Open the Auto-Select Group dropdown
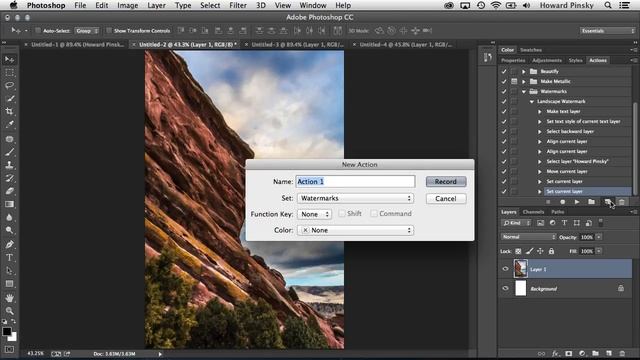640x360 pixels. tap(87, 31)
